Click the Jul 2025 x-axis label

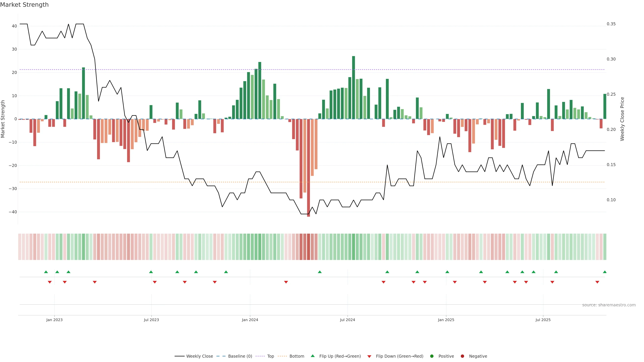click(x=543, y=320)
